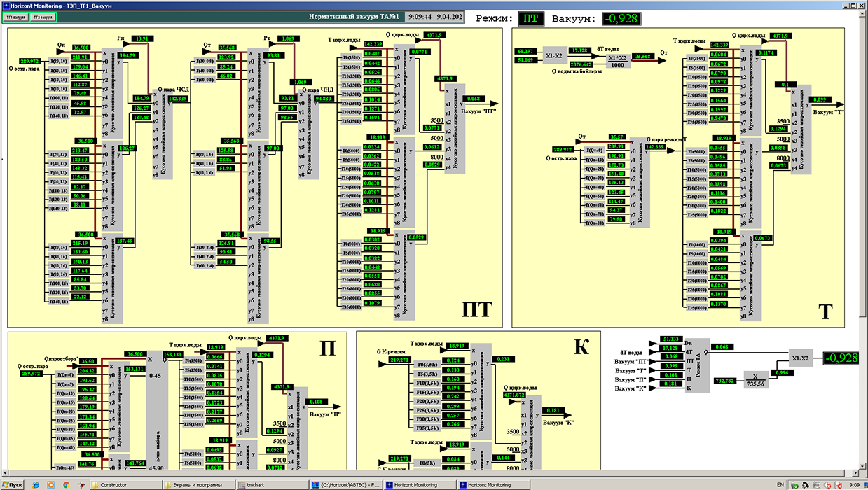The image size is (868, 490).
Task: Open the Windows Пуск start menu
Action: point(13,484)
